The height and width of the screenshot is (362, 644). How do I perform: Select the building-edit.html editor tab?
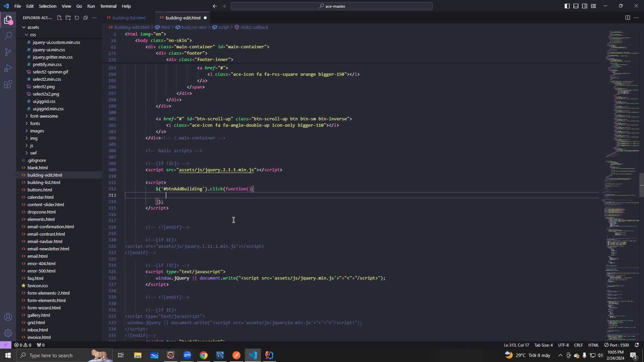click(183, 18)
